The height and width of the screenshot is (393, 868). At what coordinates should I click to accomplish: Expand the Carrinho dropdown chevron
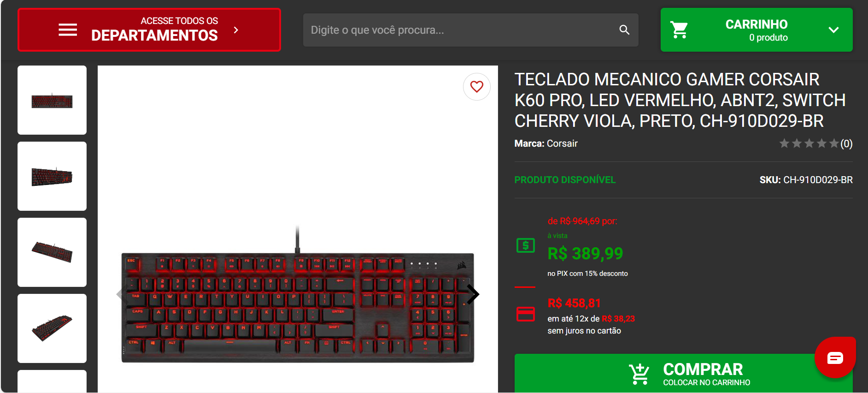point(833,30)
